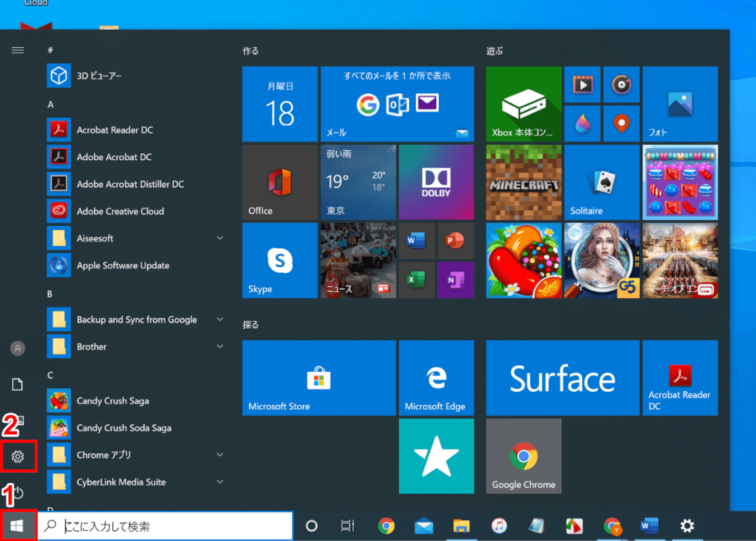The width and height of the screenshot is (756, 541).
Task: Open the Maps small tile
Action: click(x=621, y=124)
